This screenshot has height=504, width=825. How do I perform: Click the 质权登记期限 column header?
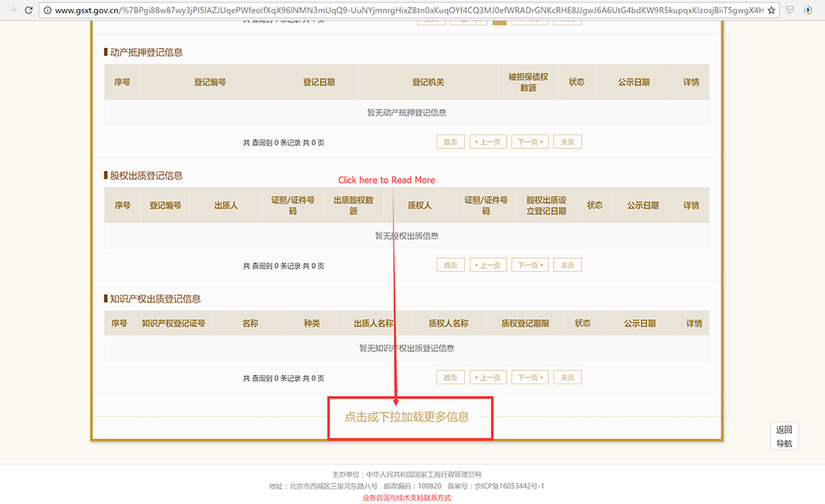click(x=525, y=323)
